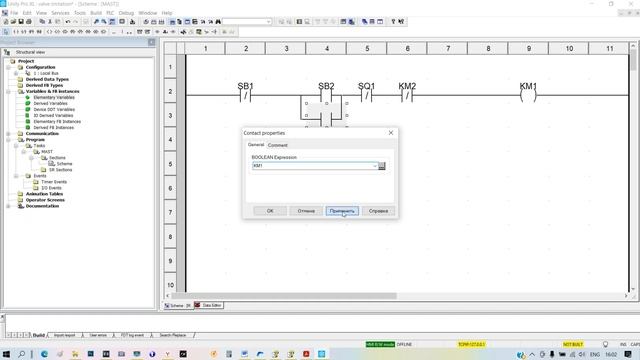Click the New project toolbar icon
Viewport: 640px width, 360px height.
coord(6,21)
